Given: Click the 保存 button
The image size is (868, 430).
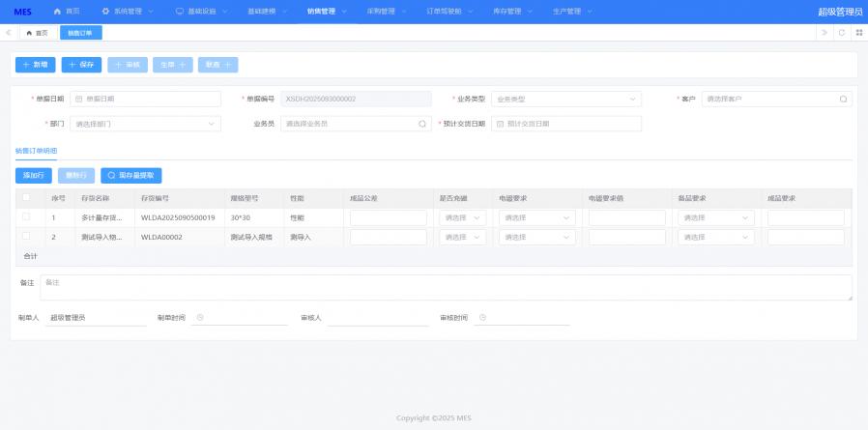Looking at the screenshot, I should click(x=81, y=65).
